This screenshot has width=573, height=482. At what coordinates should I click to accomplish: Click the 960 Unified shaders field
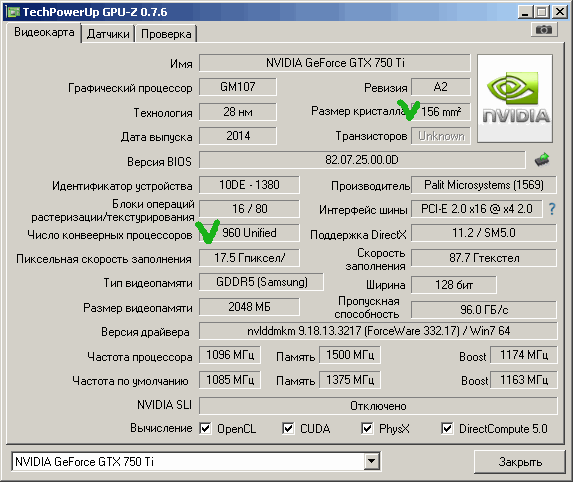coord(249,233)
